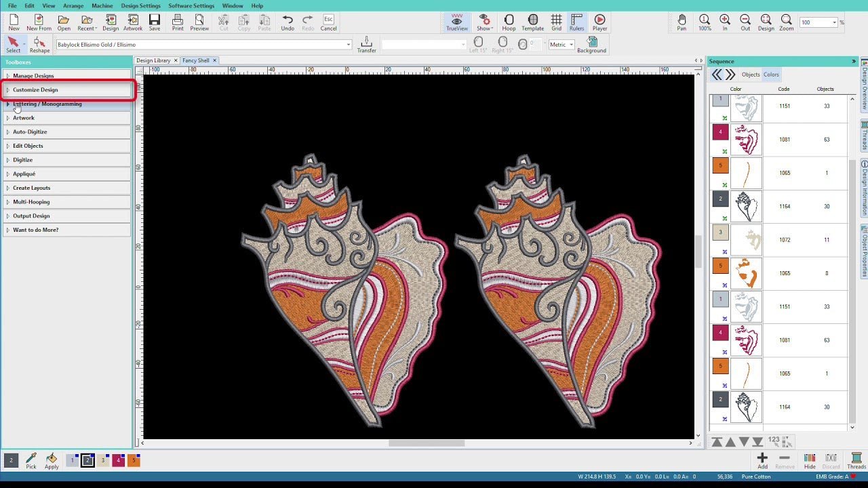This screenshot has width=868, height=488.
Task: Switch to the Objects view in Sequence panel
Action: [751, 75]
